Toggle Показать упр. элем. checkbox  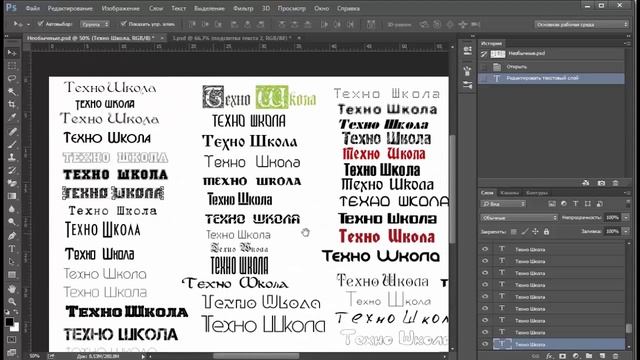point(123,24)
